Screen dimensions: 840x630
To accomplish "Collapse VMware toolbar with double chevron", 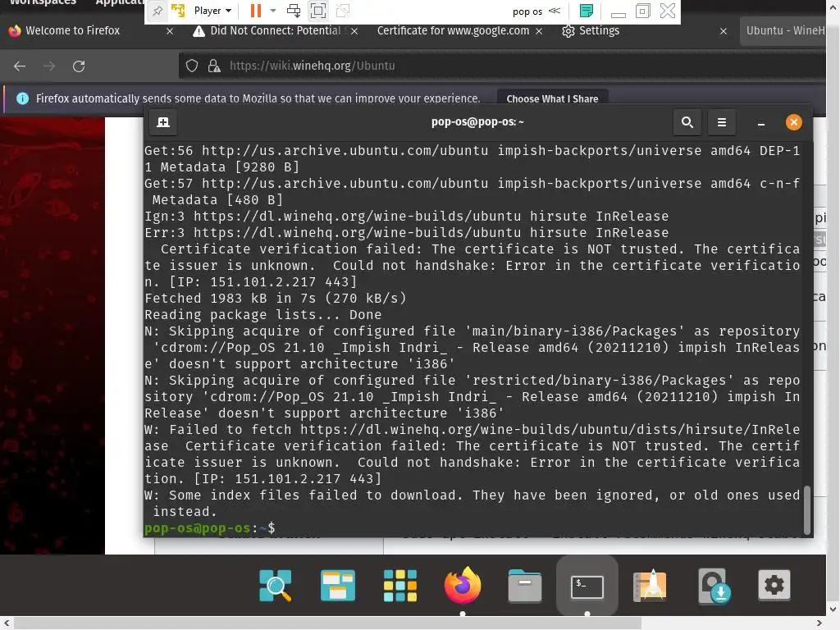I will coord(555,11).
